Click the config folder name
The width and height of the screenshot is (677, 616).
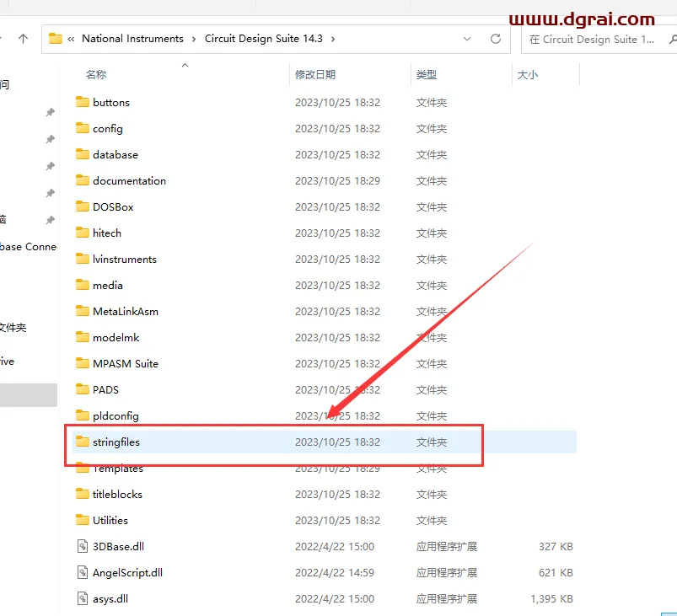[x=108, y=129]
